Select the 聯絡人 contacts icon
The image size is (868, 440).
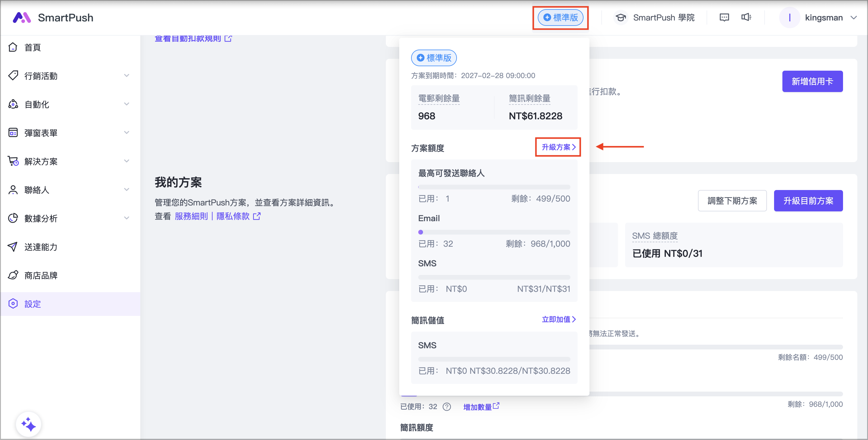point(13,189)
